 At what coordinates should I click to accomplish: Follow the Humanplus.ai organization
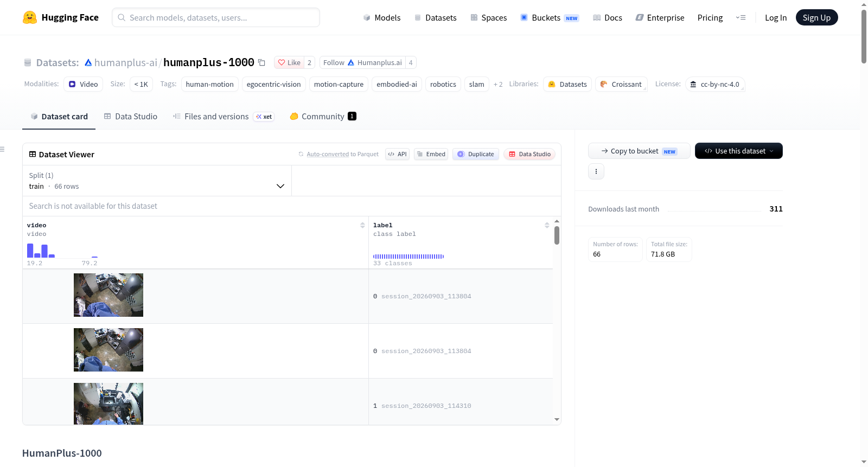362,62
